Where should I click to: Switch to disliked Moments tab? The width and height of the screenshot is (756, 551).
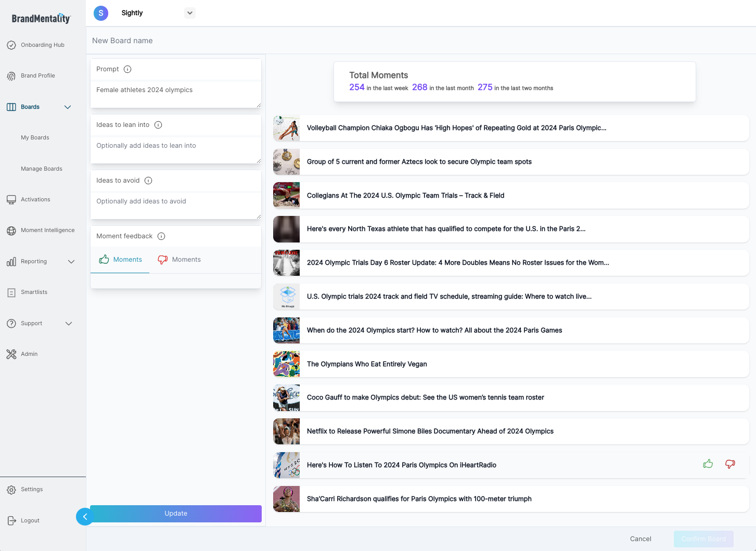pyautogui.click(x=180, y=260)
